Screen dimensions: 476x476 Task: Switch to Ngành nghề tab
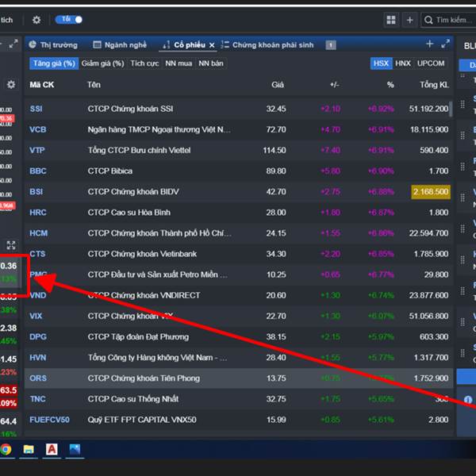coord(120,45)
